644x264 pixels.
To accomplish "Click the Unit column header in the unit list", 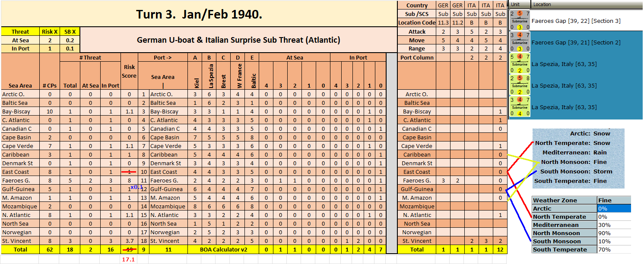I will [x=520, y=4].
